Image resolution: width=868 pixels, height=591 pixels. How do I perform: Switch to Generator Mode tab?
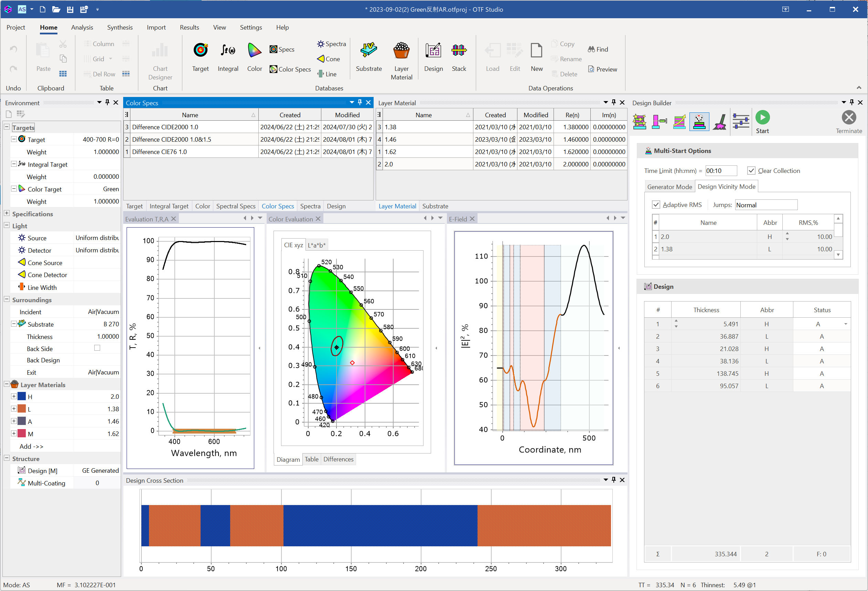669,187
